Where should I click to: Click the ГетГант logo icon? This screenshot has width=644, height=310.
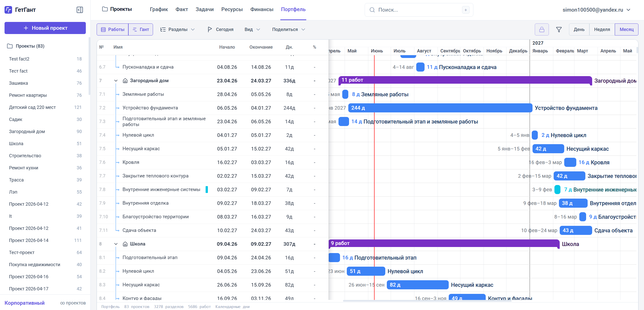(x=8, y=10)
